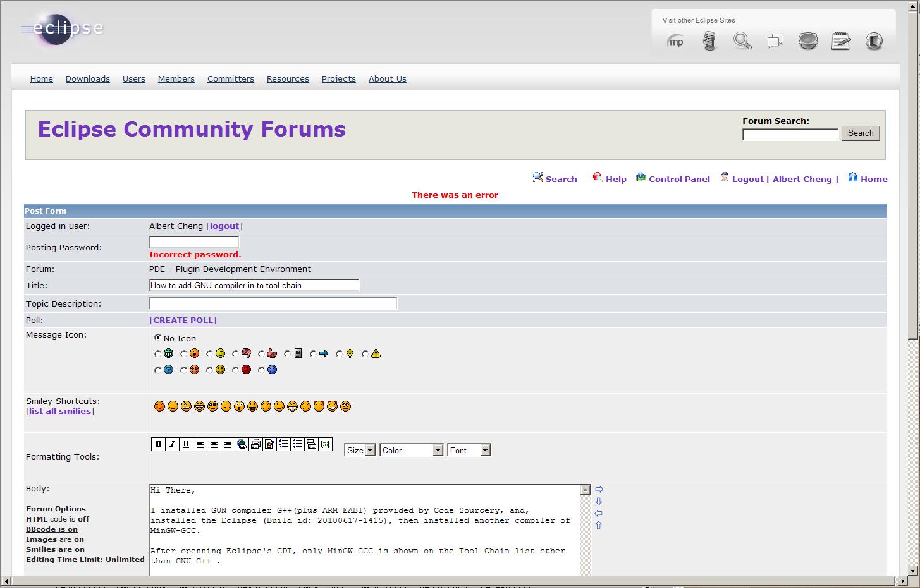Narrow the body text area with left arrow

click(599, 513)
